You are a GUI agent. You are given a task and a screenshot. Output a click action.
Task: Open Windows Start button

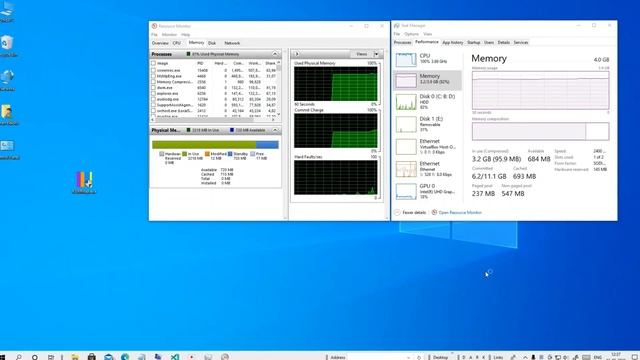(3, 357)
